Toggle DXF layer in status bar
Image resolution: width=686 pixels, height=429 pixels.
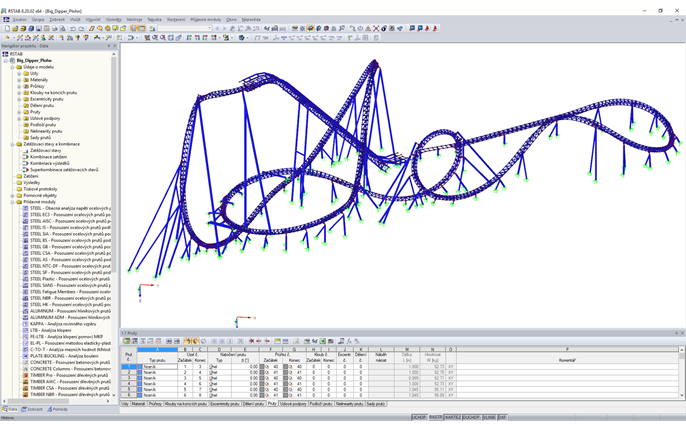click(x=502, y=418)
